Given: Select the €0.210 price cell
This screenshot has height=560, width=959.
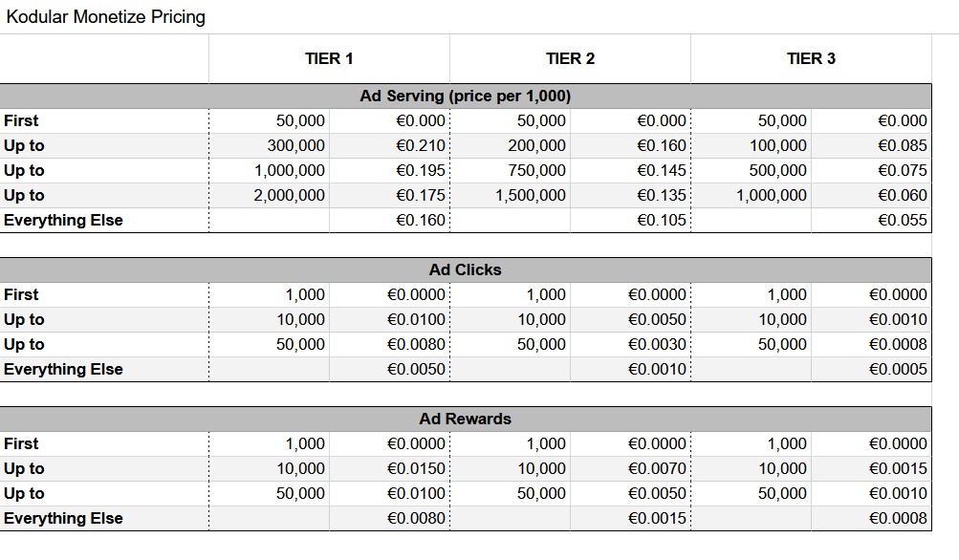Looking at the screenshot, I should 421,145.
